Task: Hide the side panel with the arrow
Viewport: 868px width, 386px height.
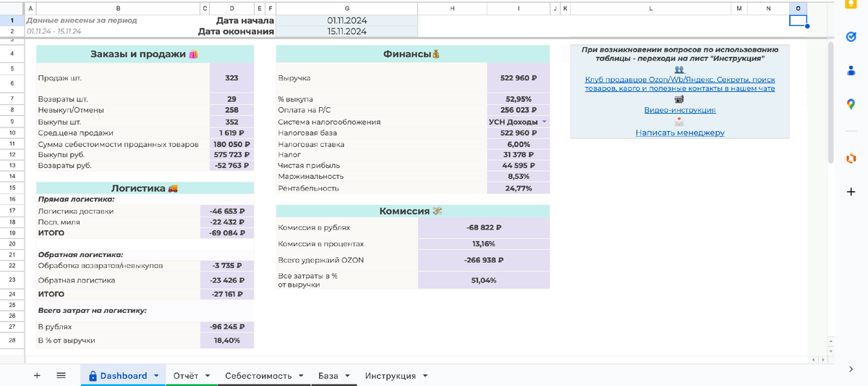Action: (851, 369)
